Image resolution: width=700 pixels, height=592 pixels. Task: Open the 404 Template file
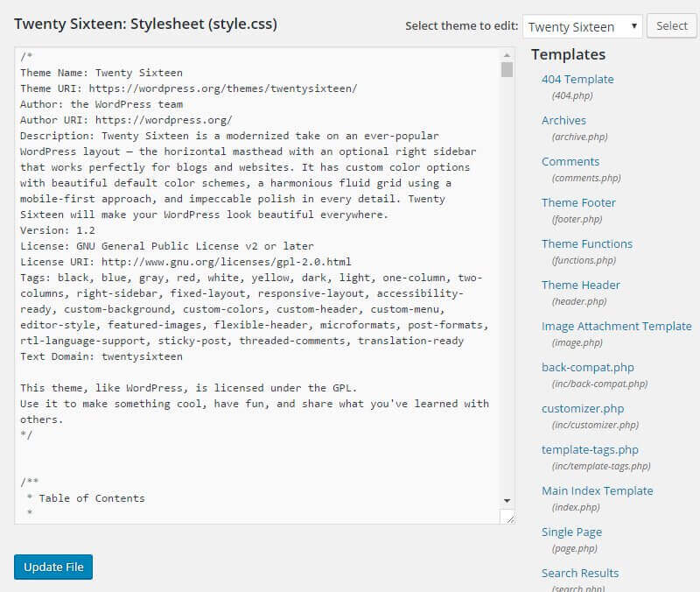pos(577,80)
